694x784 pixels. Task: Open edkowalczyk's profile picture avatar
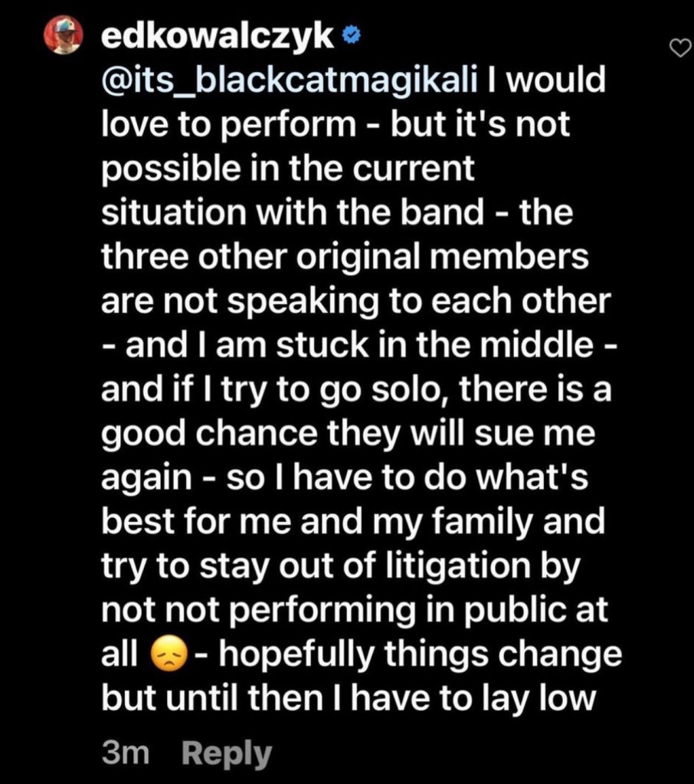(64, 36)
